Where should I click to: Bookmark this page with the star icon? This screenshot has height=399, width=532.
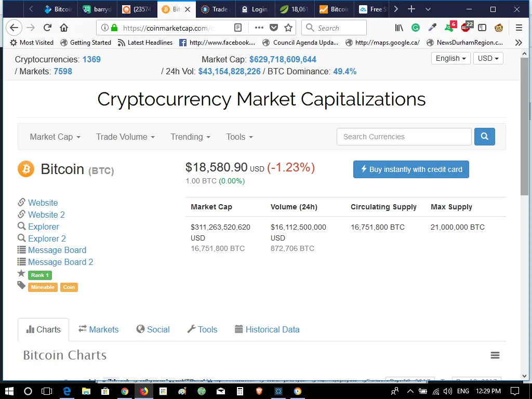click(x=288, y=28)
